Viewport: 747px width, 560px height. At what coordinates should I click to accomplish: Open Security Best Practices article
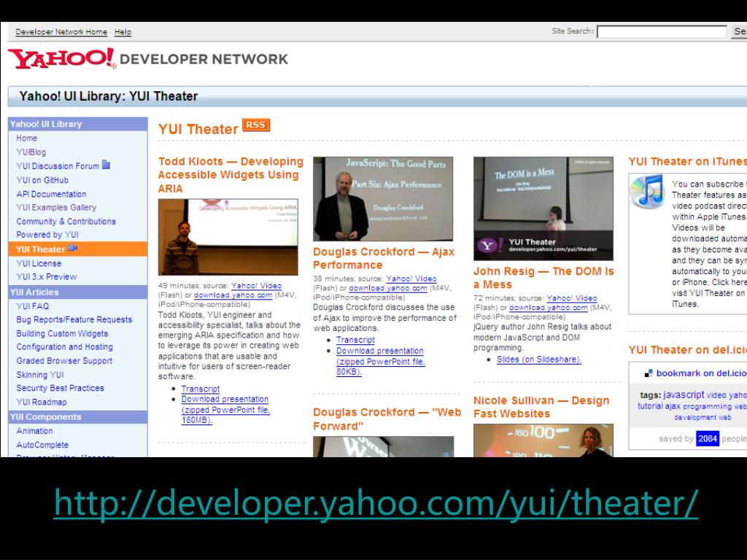coord(60,388)
